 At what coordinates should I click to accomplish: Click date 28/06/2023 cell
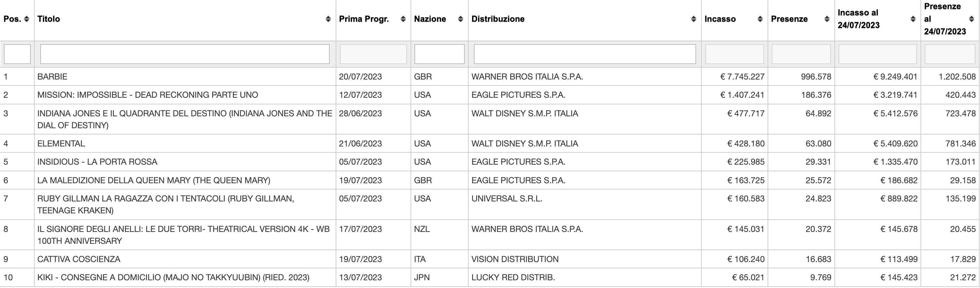(x=360, y=114)
